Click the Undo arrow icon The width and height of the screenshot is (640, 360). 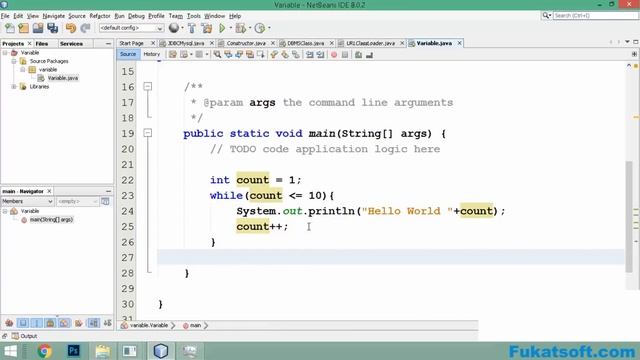coord(71,28)
